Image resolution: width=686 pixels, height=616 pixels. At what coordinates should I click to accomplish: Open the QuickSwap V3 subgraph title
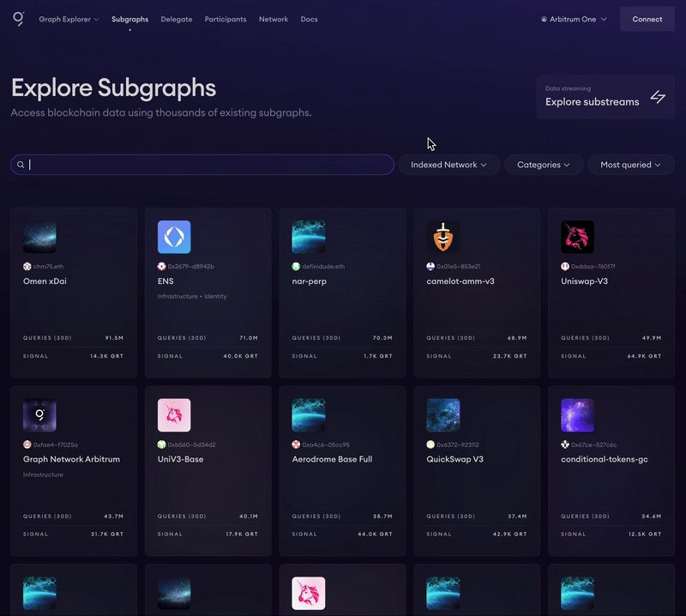click(x=454, y=459)
